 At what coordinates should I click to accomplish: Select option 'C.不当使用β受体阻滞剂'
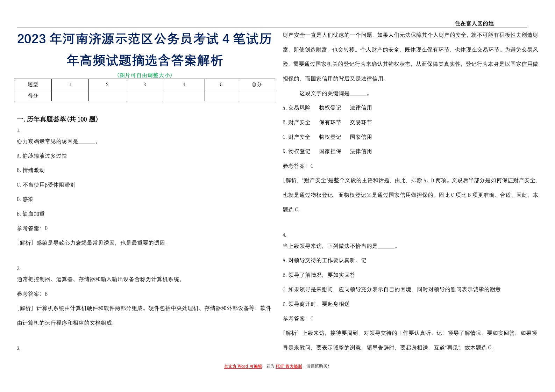click(46, 185)
